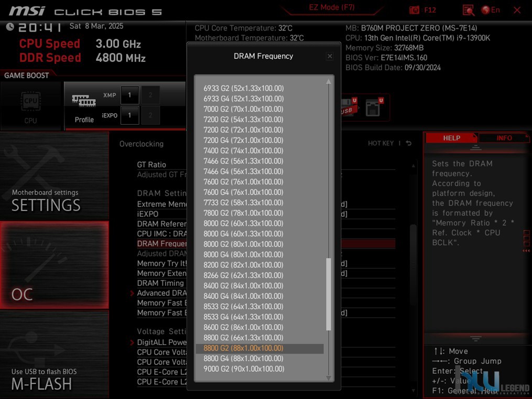Enable iEXPO profile 1
This screenshot has width=532, height=399.
click(x=129, y=115)
